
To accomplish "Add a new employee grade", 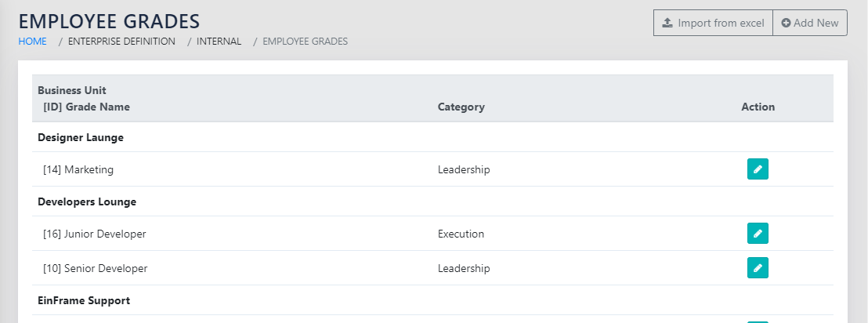I will pyautogui.click(x=809, y=23).
